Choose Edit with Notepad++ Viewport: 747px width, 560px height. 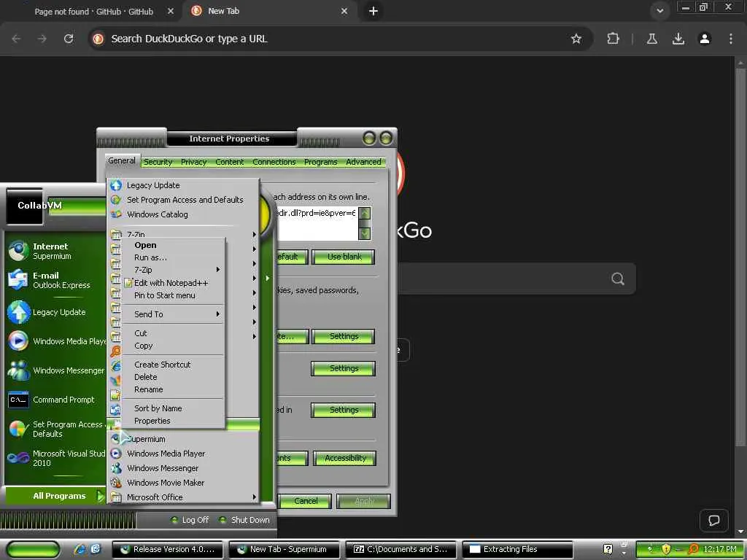pyautogui.click(x=173, y=283)
